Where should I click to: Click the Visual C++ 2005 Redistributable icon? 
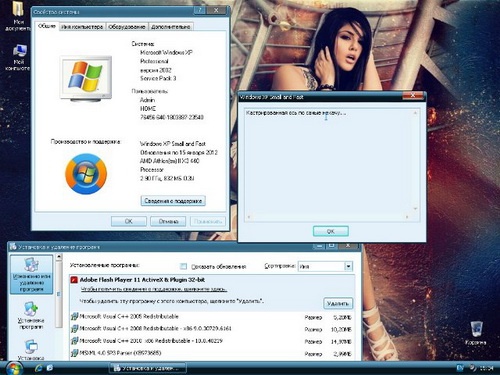pyautogui.click(x=74, y=316)
